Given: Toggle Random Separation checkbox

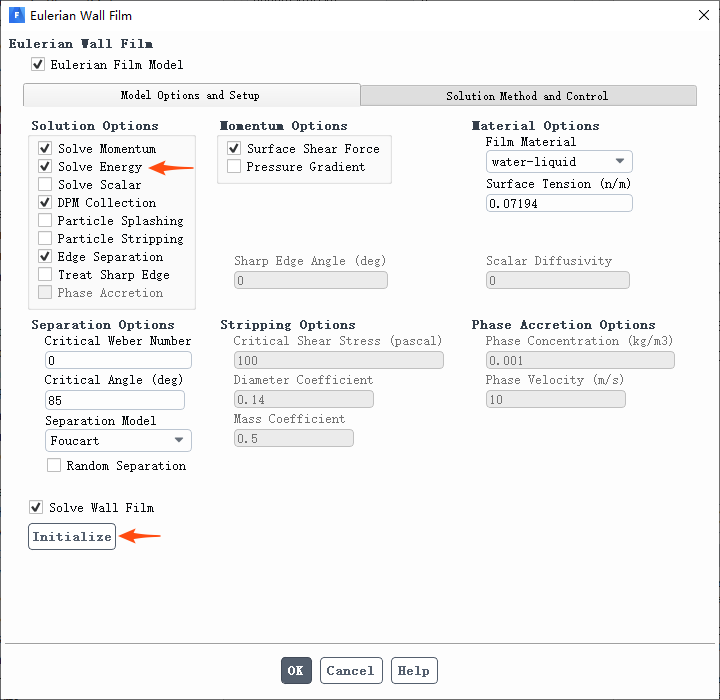Looking at the screenshot, I should coord(54,466).
